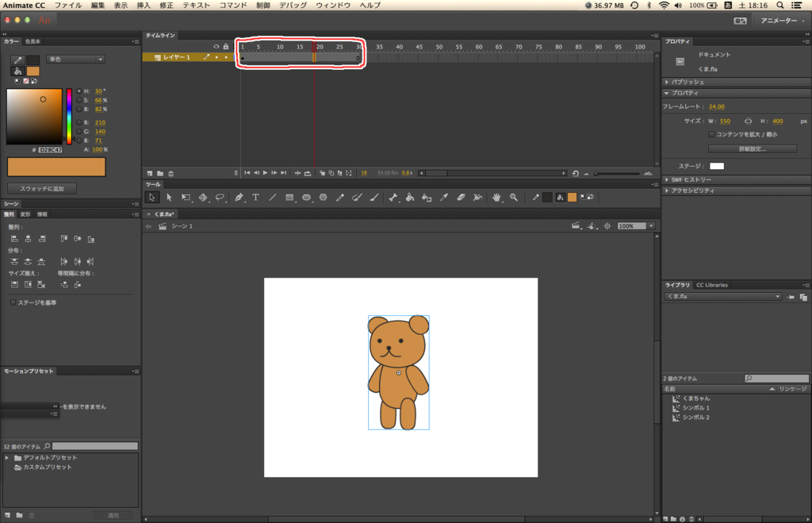
Task: Toggle visibility eye icon in timeline header
Action: pyautogui.click(x=216, y=47)
